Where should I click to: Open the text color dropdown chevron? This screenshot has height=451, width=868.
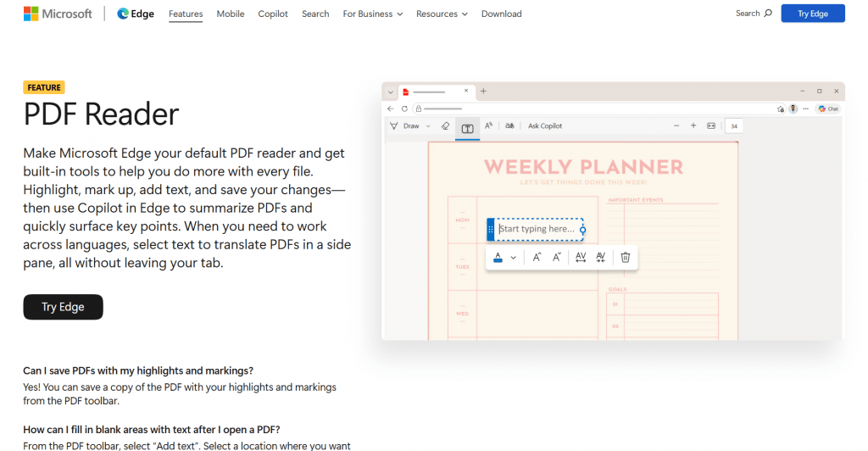click(513, 258)
